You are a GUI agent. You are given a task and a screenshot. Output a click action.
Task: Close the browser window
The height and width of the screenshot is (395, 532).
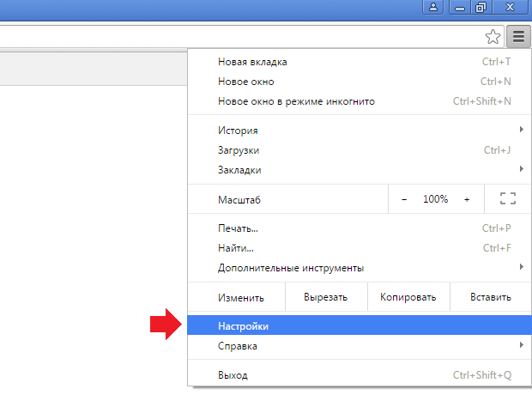[510, 7]
